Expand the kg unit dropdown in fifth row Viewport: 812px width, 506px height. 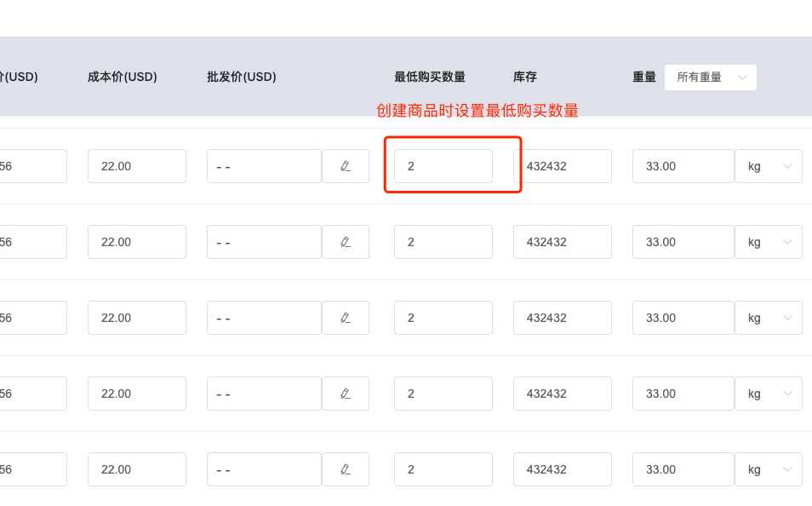[x=769, y=469]
